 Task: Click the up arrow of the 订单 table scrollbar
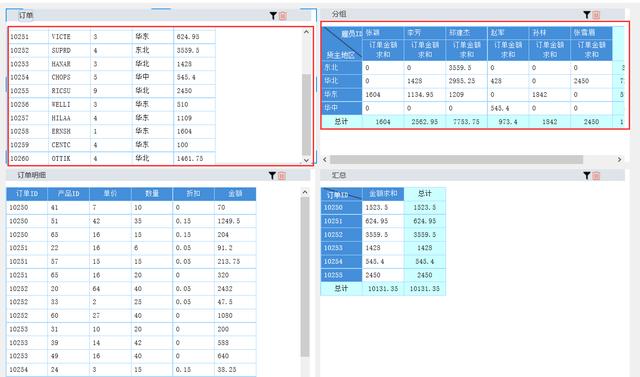click(307, 32)
